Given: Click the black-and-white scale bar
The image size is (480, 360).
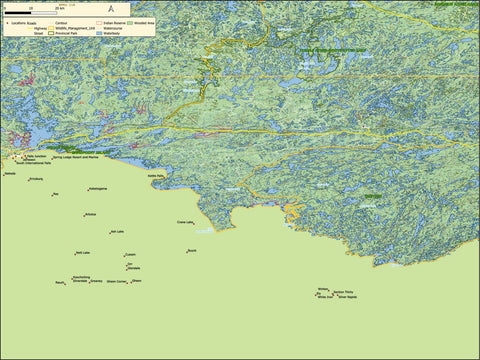Looking at the screenshot, I should (x=31, y=13).
